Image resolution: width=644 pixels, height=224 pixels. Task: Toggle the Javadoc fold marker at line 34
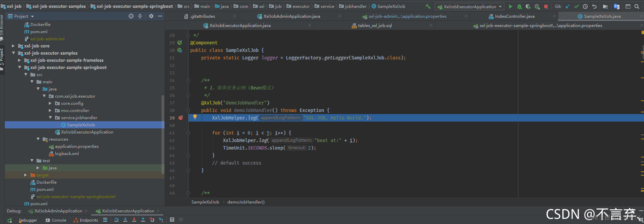tap(188, 80)
